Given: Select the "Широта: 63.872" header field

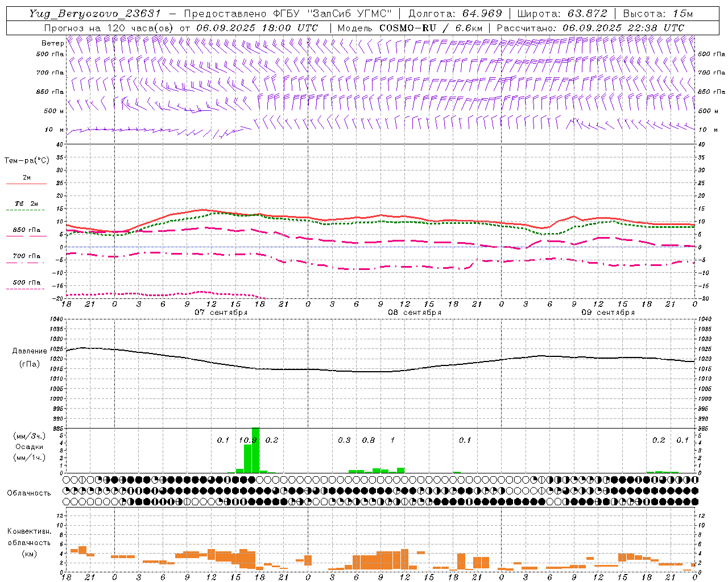Looking at the screenshot, I should [562, 14].
